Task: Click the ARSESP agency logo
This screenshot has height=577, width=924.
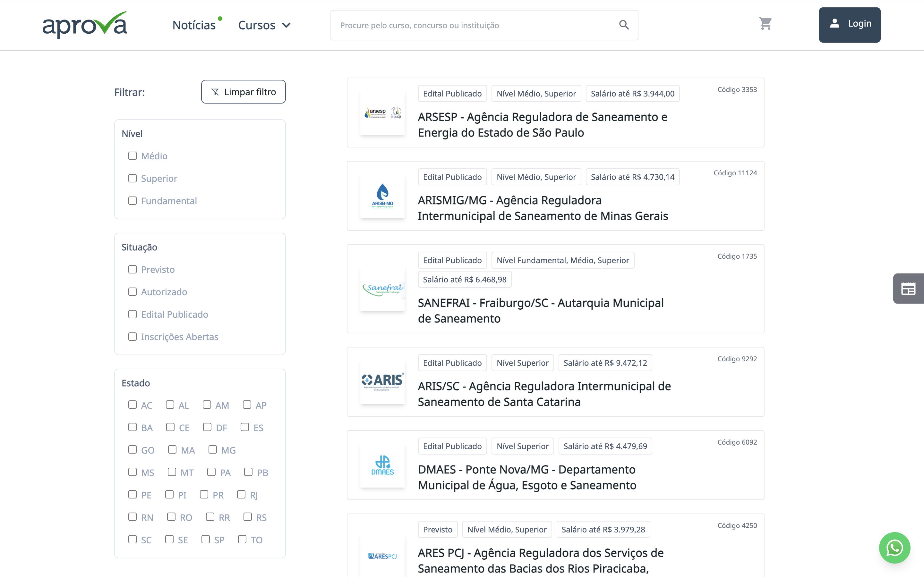Action: point(382,113)
